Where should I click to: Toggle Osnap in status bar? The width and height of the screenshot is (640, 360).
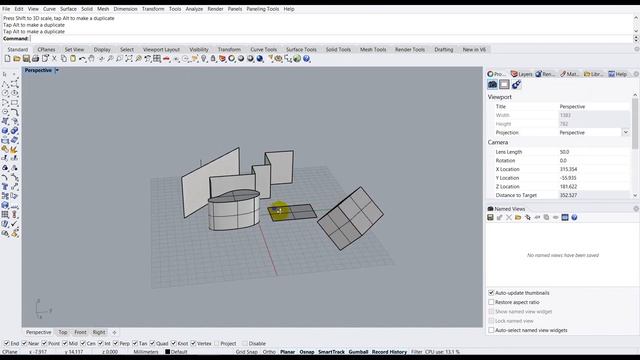(307, 351)
